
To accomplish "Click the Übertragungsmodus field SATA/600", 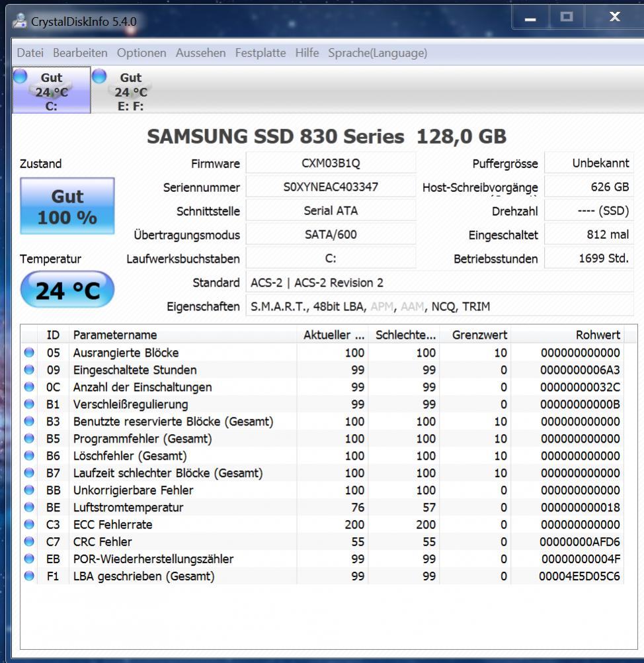I will [x=331, y=234].
